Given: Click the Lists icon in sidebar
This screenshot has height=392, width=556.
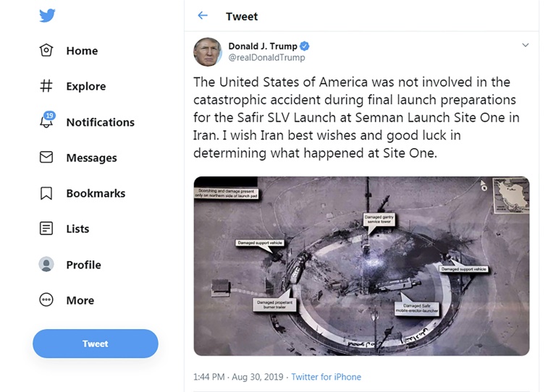Looking at the screenshot, I should tap(46, 229).
